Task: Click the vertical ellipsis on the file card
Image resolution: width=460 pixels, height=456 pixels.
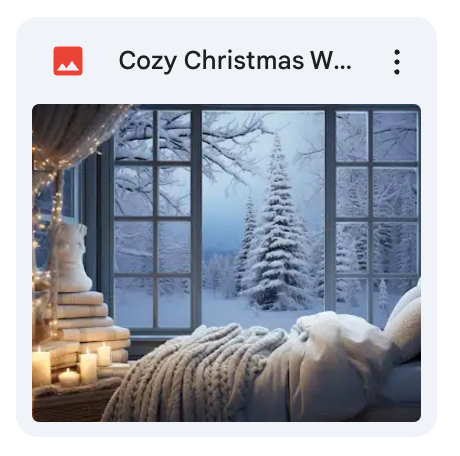Action: (396, 62)
